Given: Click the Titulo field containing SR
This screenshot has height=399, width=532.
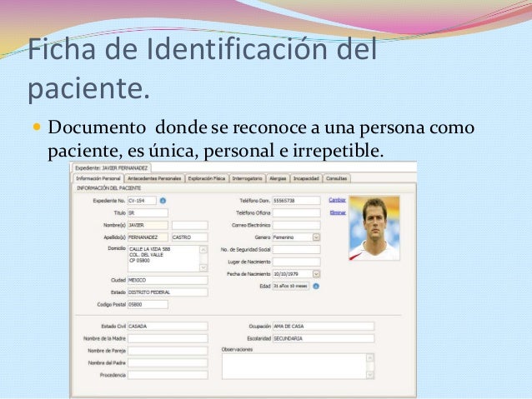Looking at the screenshot, I should [148, 213].
